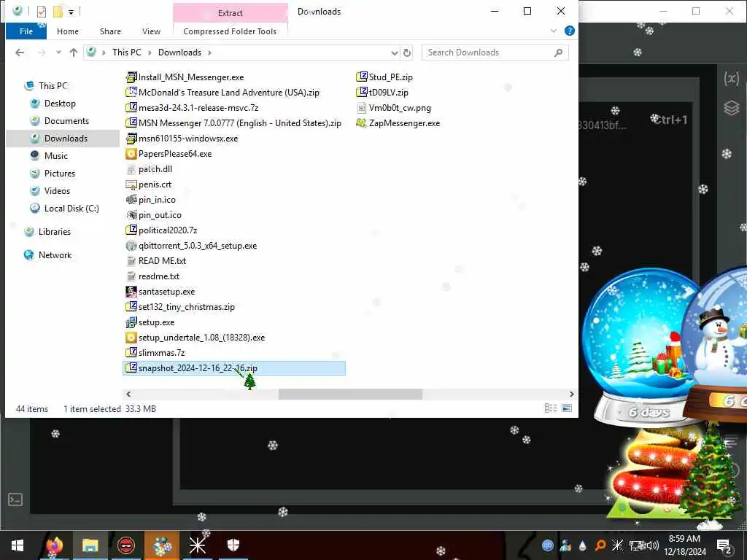The height and width of the screenshot is (560, 747).
Task: Go back with the Back arrow
Action: click(x=20, y=52)
